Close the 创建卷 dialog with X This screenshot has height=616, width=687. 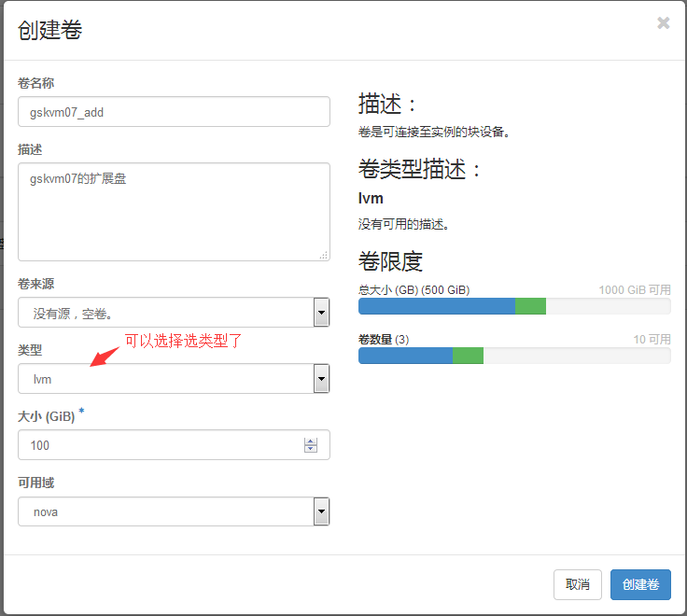point(663,23)
